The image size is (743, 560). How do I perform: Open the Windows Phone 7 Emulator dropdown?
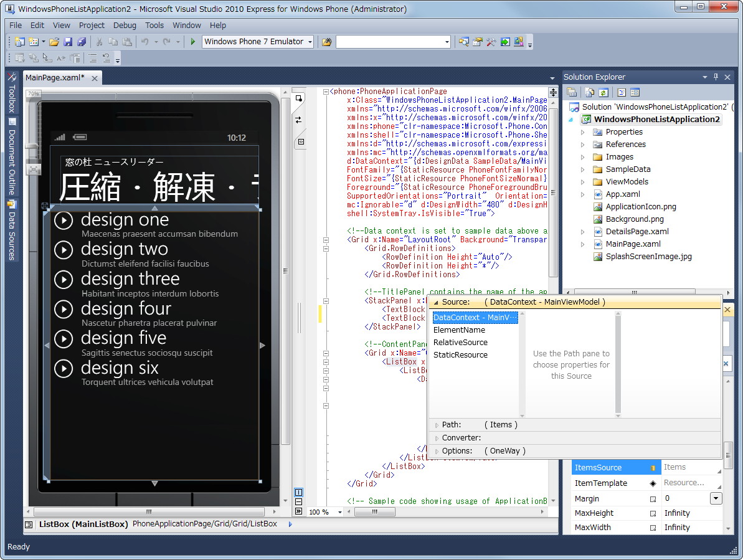[310, 42]
